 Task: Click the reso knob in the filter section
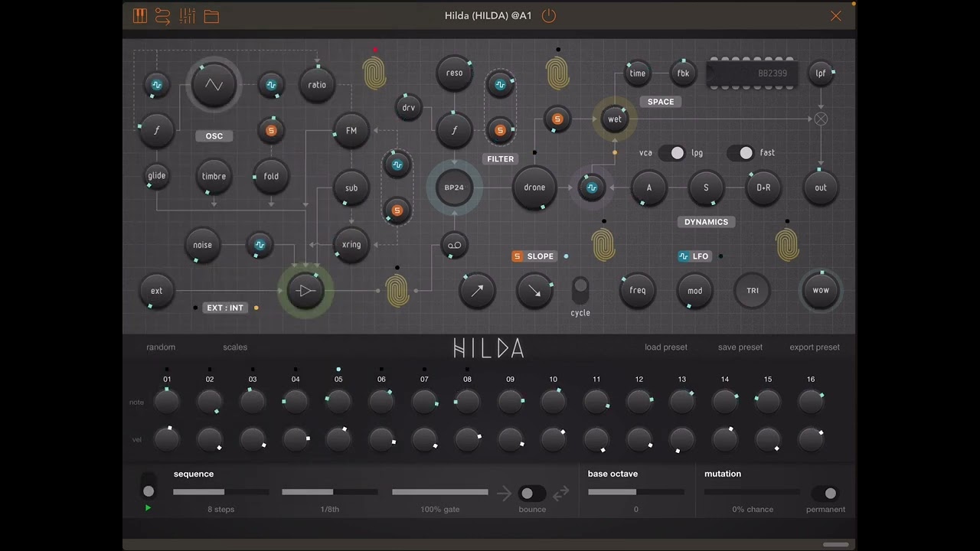[454, 73]
